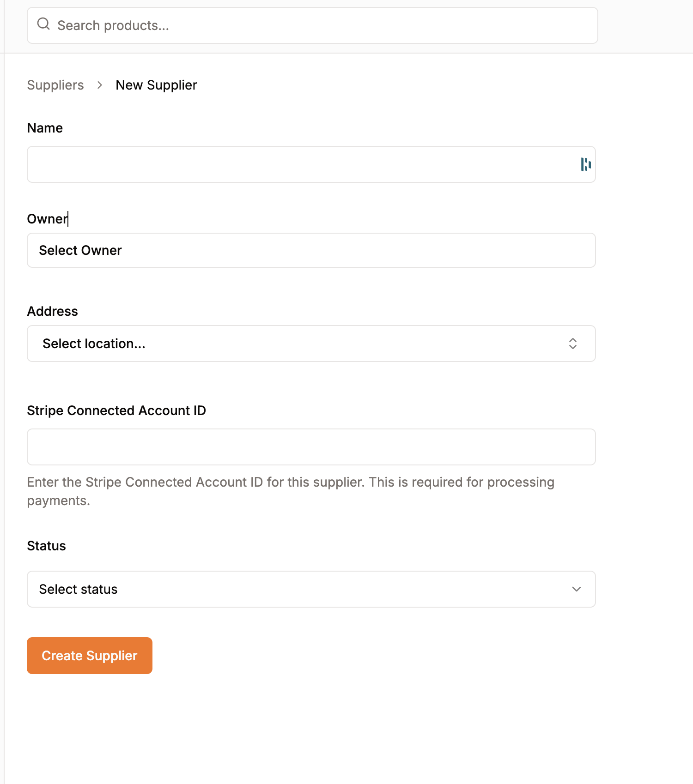Viewport: 693px width, 784px height.
Task: Click the up-down chevron on location selector
Action: pos(572,344)
